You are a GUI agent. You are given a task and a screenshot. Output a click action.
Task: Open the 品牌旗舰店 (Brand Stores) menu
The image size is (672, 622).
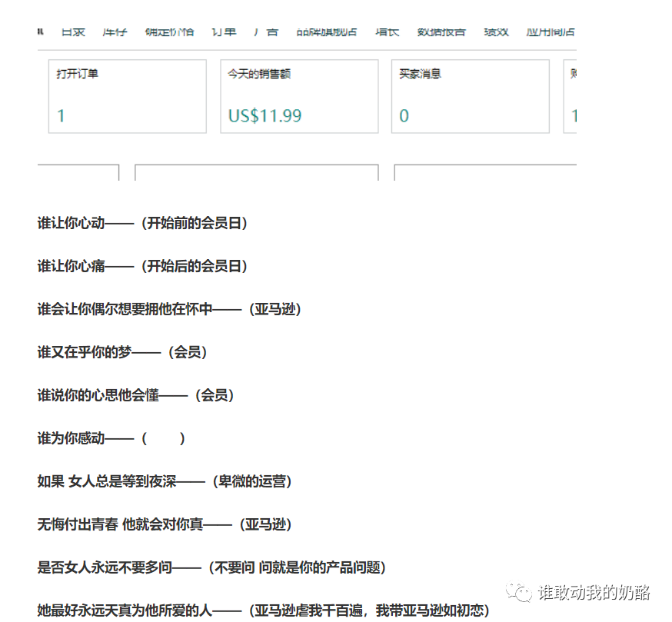[328, 32]
